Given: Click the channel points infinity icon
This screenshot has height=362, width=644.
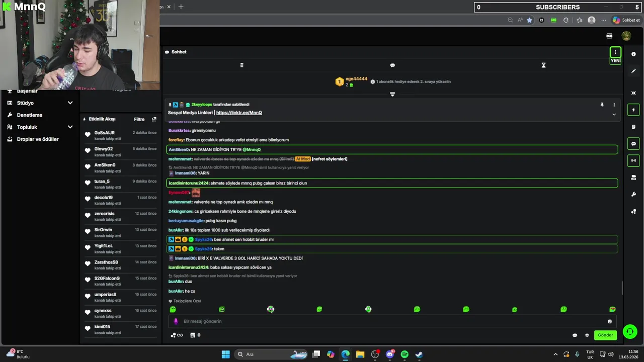Looking at the screenshot, I should (x=177, y=335).
